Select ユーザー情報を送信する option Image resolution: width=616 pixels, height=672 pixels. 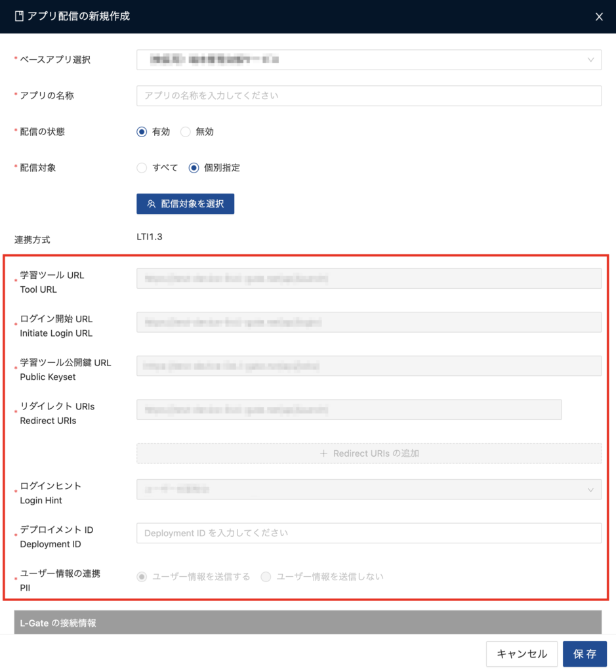(x=142, y=577)
